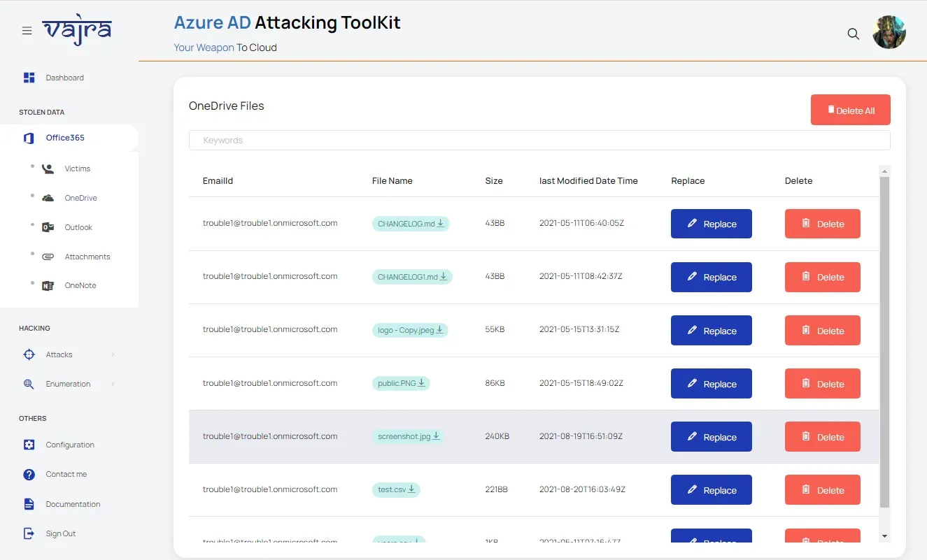Image resolution: width=927 pixels, height=560 pixels.
Task: Click the Vajra logo
Action: 77,30
